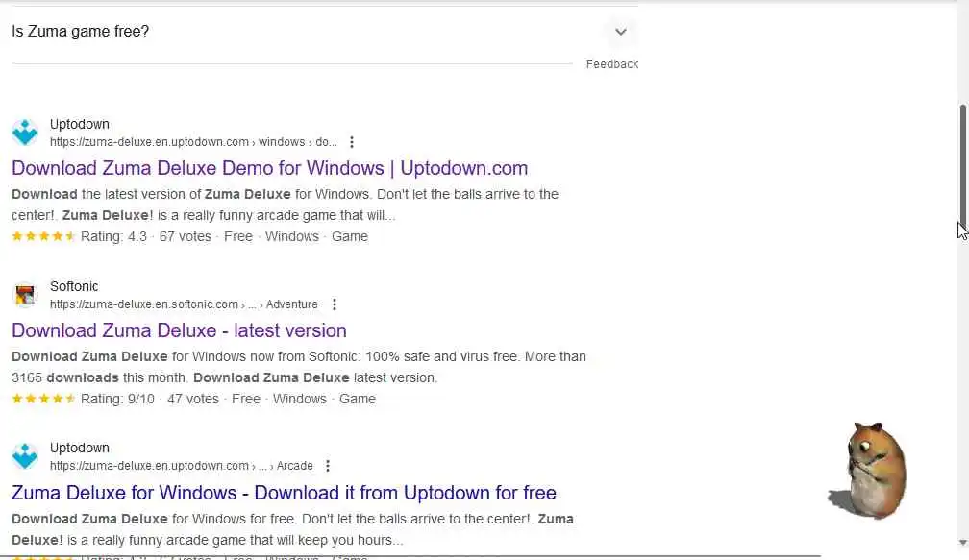Screen dimensions: 969x560
Task: Click the scrollbar down arrow
Action: [x=962, y=543]
